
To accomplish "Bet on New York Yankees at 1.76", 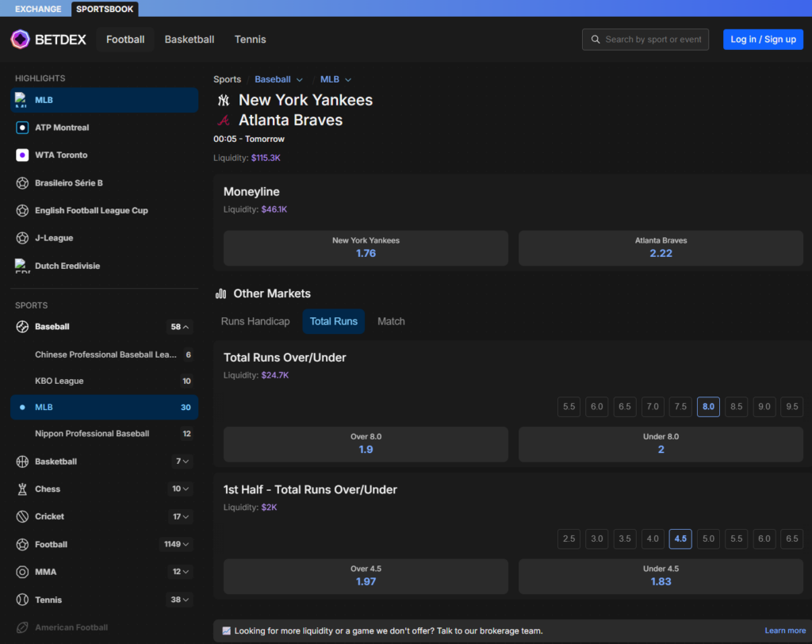I will (x=366, y=248).
